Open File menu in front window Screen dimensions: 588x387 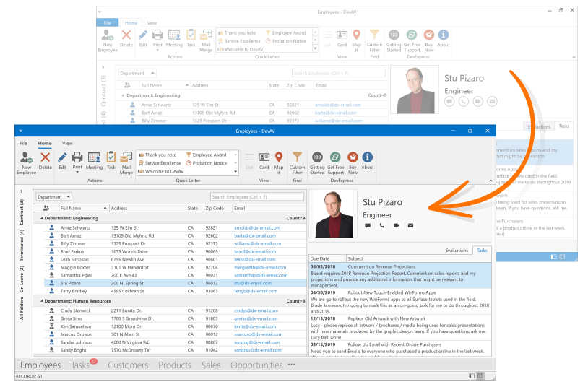coord(23,143)
